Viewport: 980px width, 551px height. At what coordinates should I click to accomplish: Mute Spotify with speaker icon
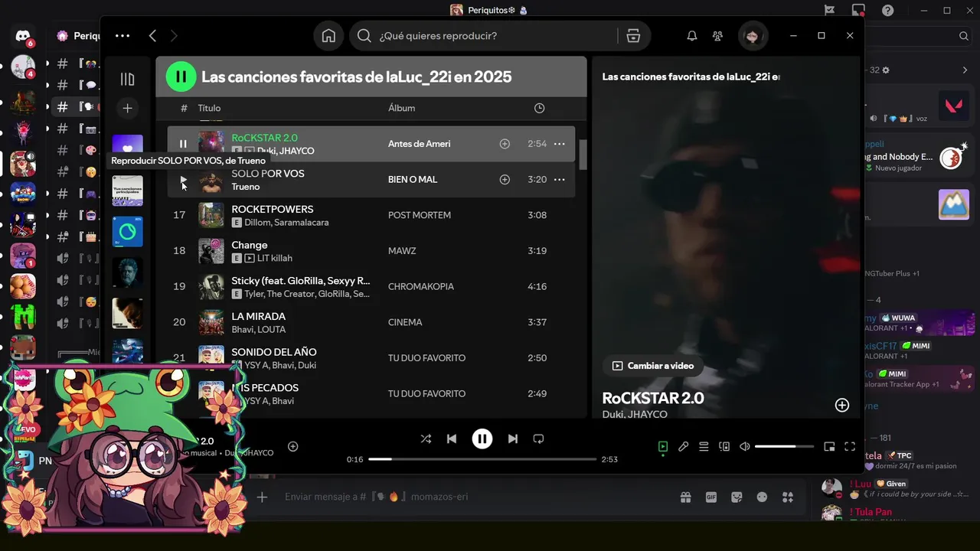pyautogui.click(x=745, y=447)
